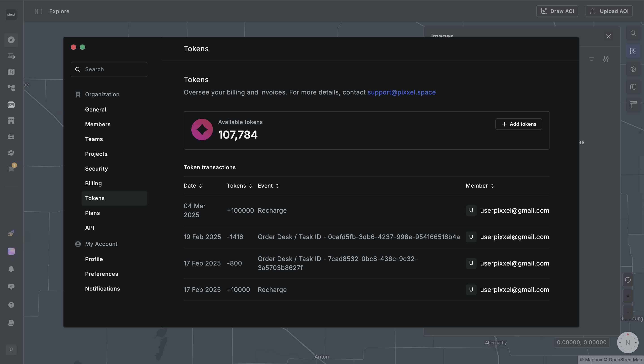Select the Tokens settings item
The image size is (644, 364).
click(114, 198)
